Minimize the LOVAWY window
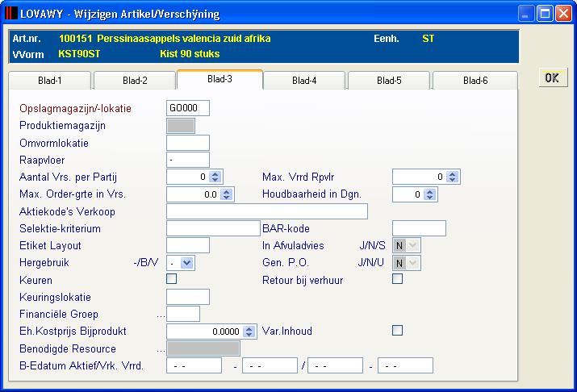This screenshot has width=577, height=392. click(x=526, y=14)
